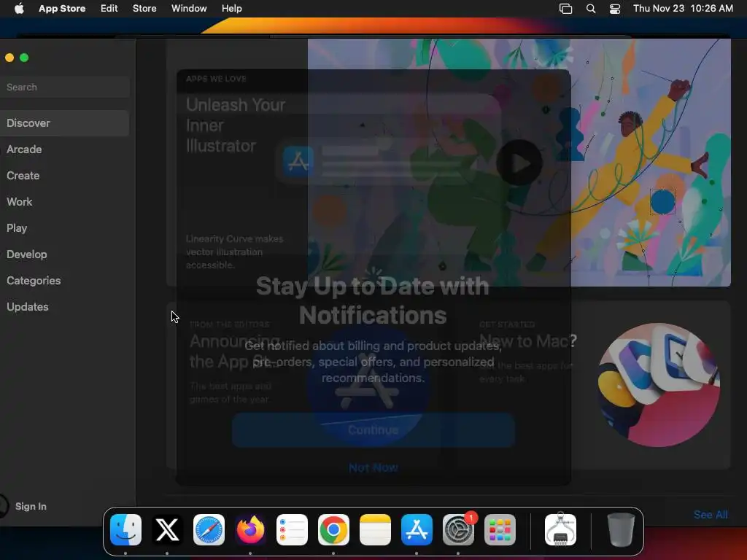Click the yellow minimize window button
Screen dimensions: 747x560
point(9,58)
